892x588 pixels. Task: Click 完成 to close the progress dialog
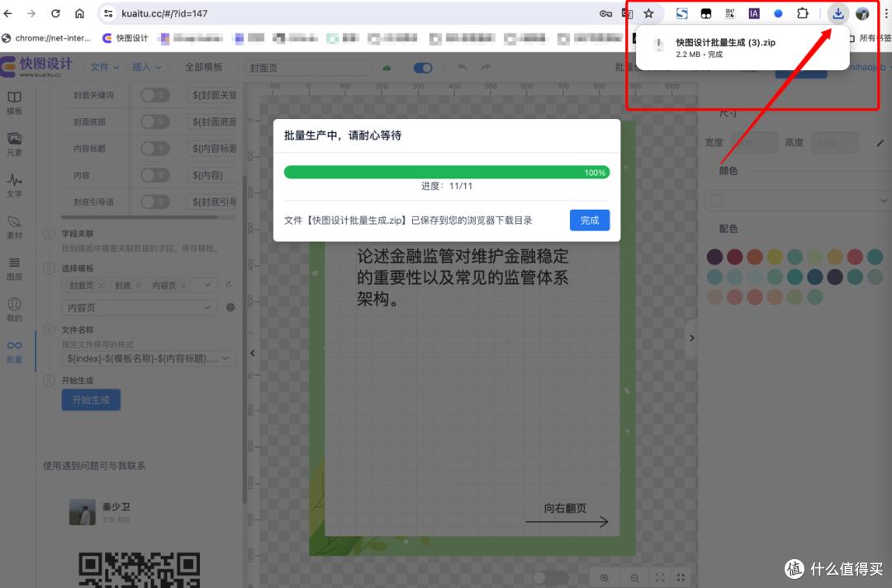coord(590,220)
